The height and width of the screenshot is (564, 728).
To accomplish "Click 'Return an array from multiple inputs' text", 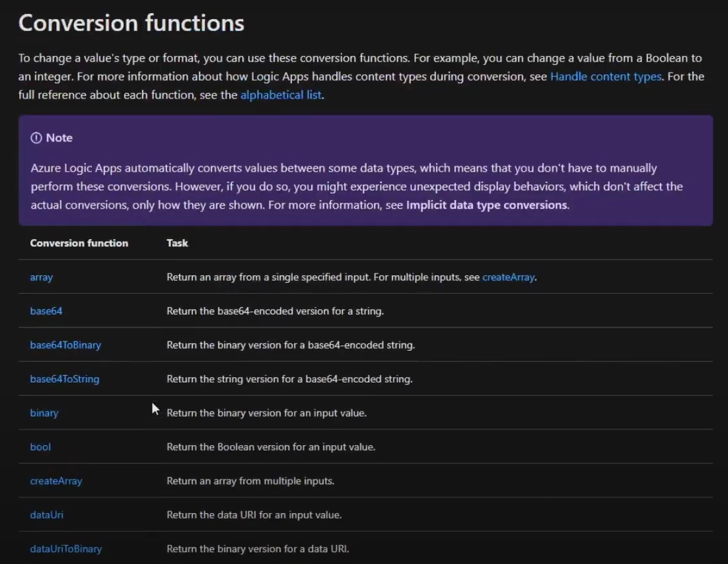I will coord(251,481).
